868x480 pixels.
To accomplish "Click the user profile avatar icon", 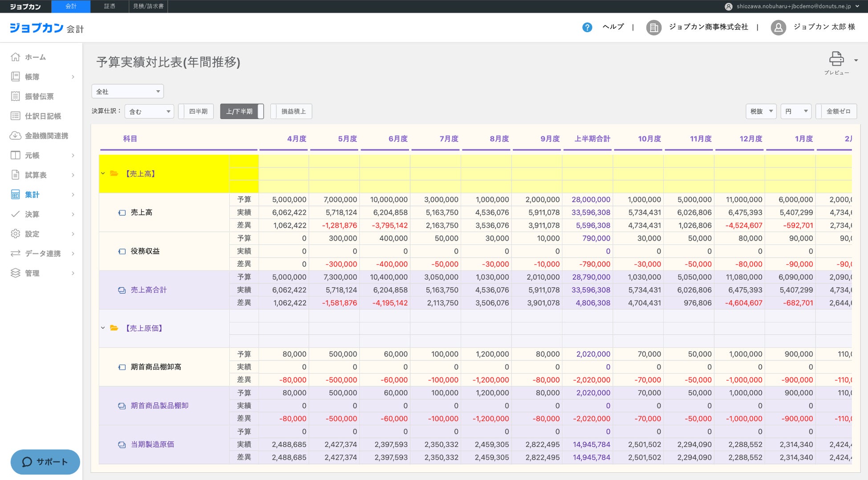I will [778, 28].
